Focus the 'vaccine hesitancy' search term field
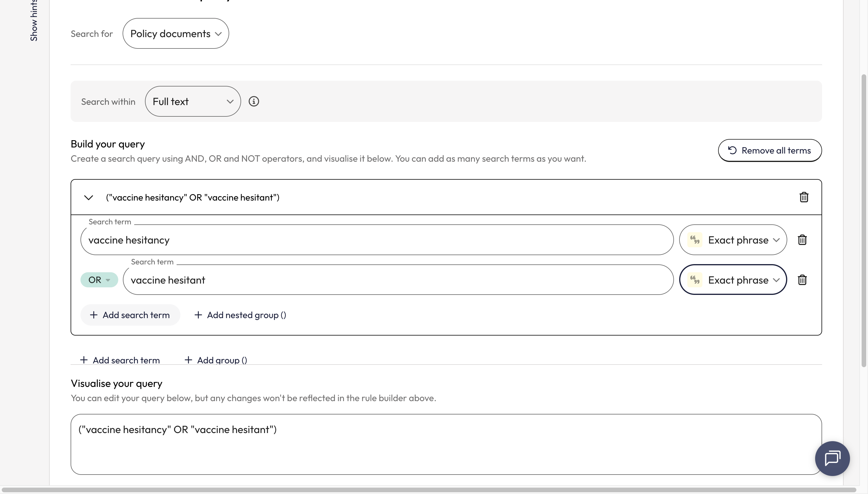 point(377,240)
